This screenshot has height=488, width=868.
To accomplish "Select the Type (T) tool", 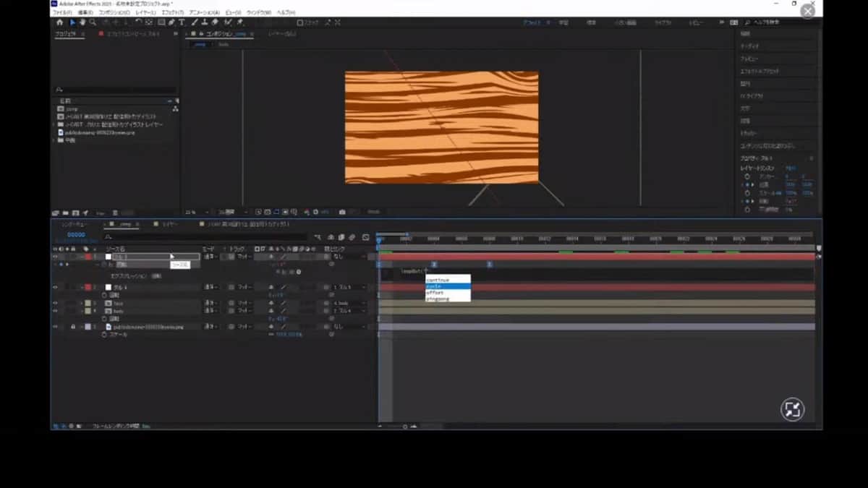I will (182, 22).
